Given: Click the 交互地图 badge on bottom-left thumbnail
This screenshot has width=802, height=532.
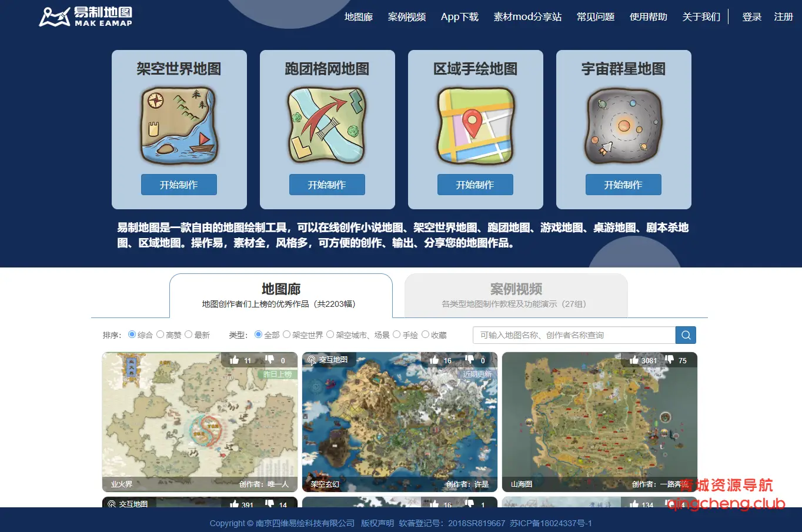Looking at the screenshot, I should pos(129,504).
